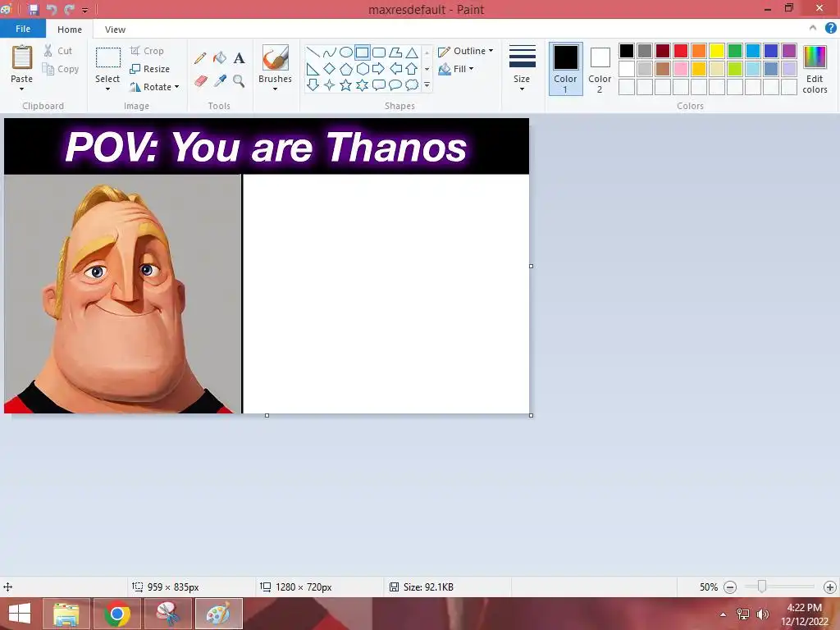840x630 pixels.
Task: Click the zoom out minus button
Action: pos(730,587)
